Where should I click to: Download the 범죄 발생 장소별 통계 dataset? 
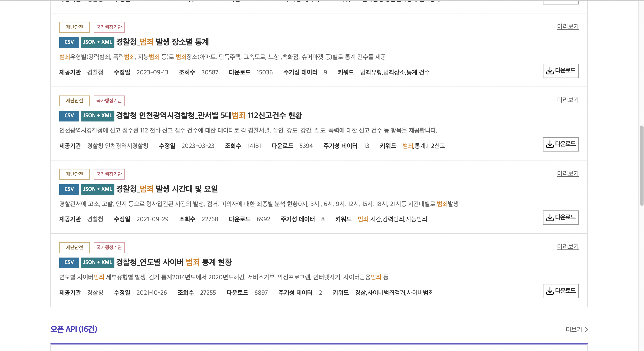pos(560,71)
